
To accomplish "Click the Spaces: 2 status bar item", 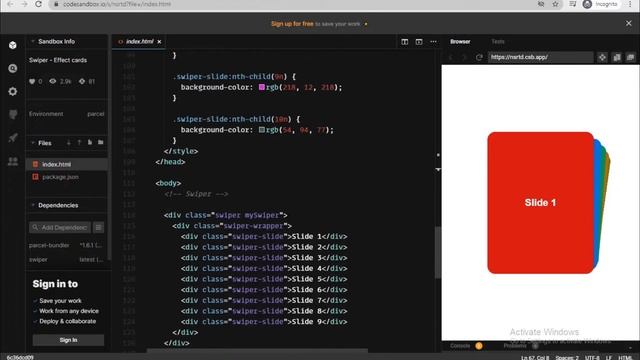I will tap(567, 358).
